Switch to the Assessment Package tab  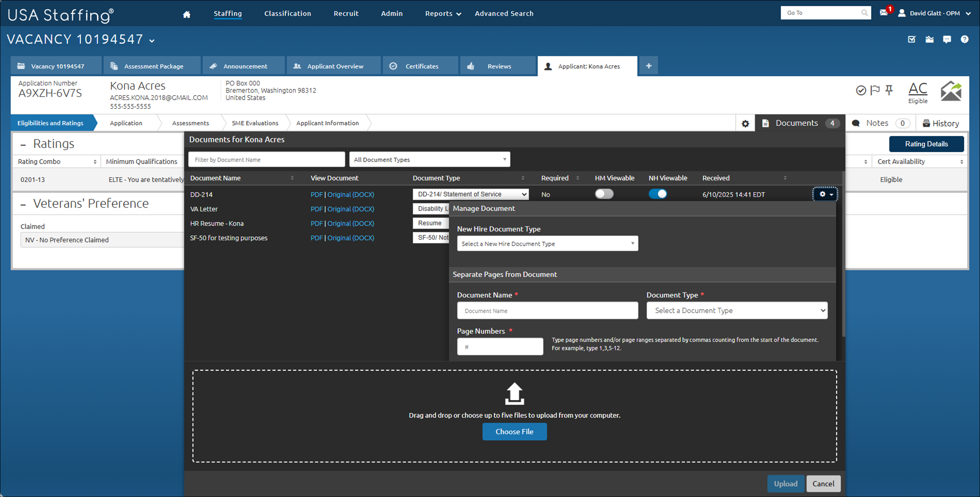[152, 66]
